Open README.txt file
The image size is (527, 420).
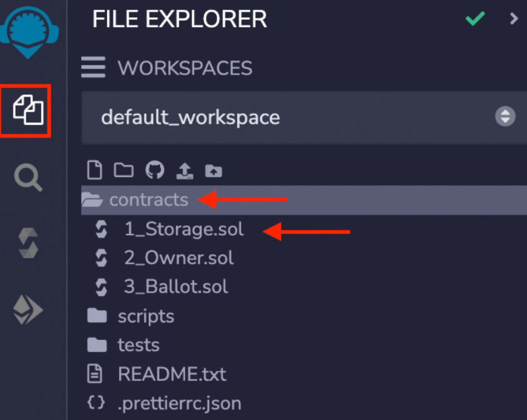pyautogui.click(x=172, y=374)
